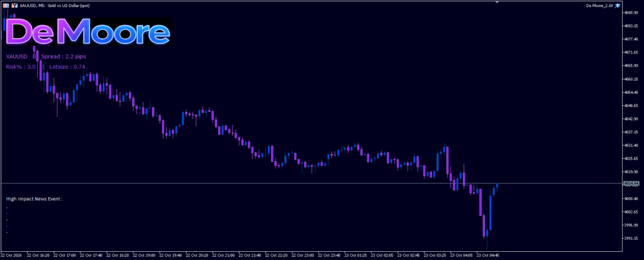Click the De Moore_2.18 expert name
The image size is (644, 260).
point(599,6)
